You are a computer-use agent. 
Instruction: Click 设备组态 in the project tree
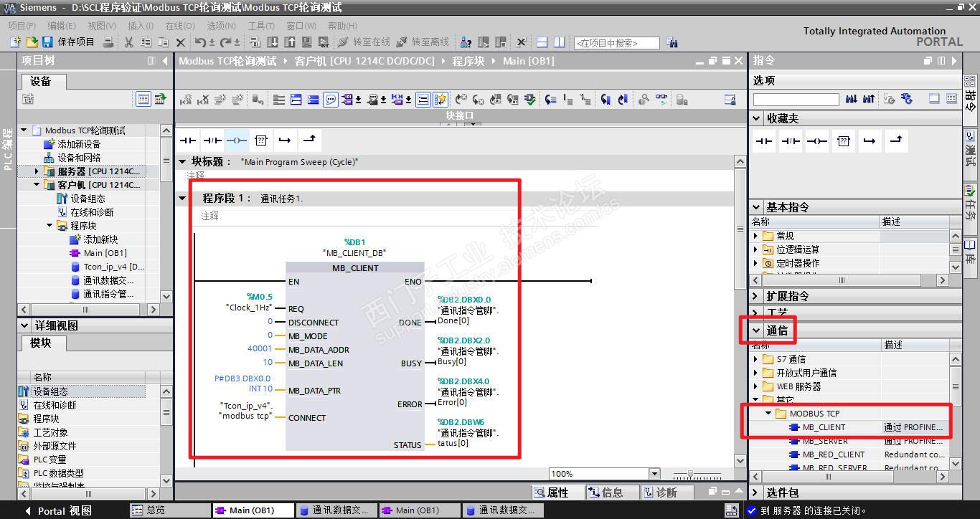pyautogui.click(x=88, y=199)
